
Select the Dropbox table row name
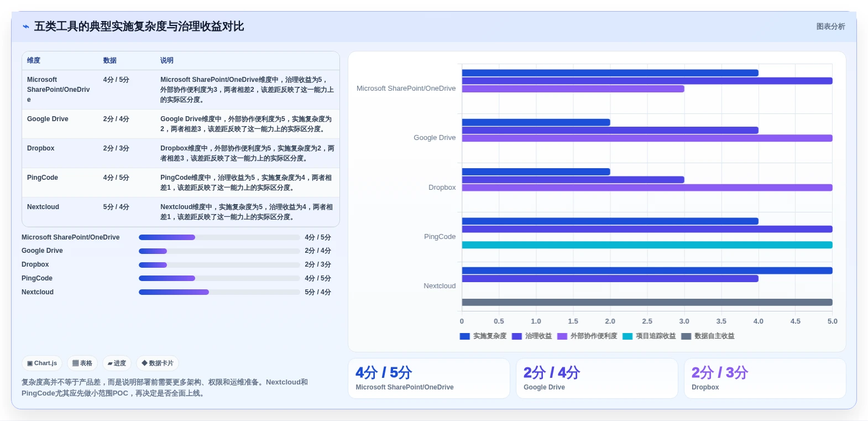[x=41, y=148]
